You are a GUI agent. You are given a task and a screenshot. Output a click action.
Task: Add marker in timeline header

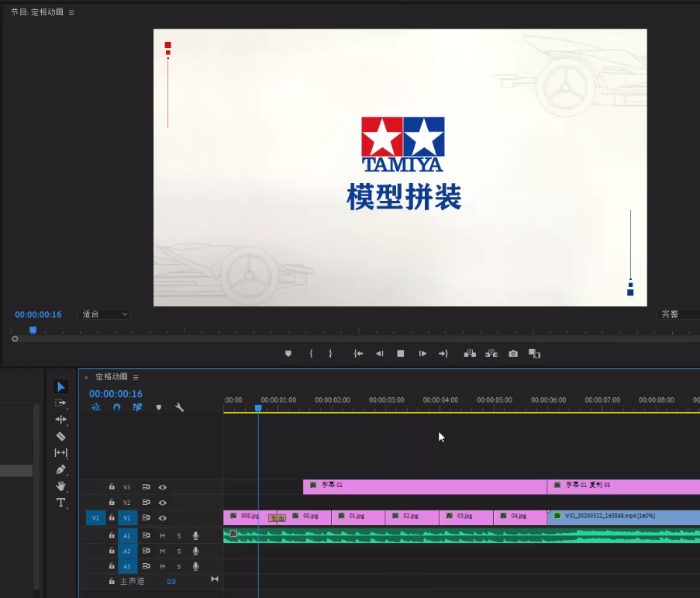(x=159, y=407)
